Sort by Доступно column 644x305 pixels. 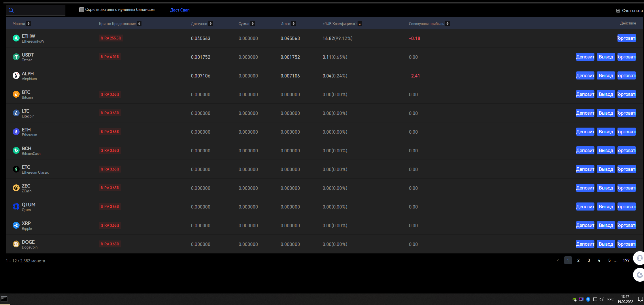211,24
